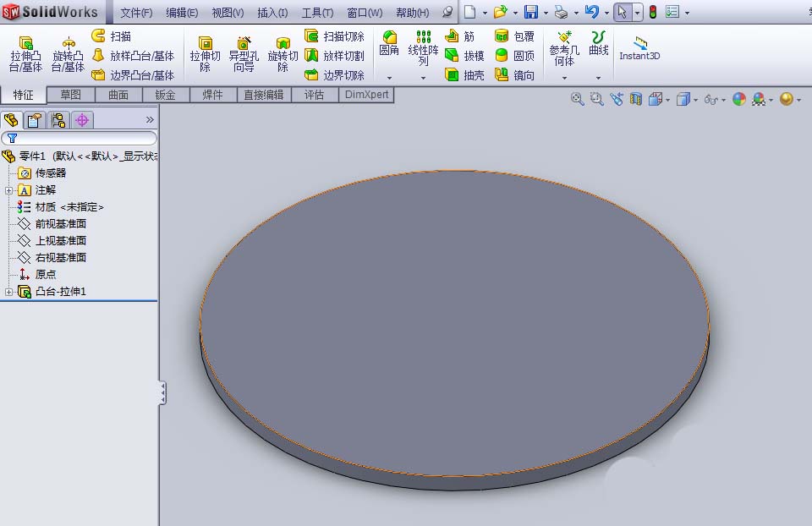Open the 异型孔向导 hole wizard
This screenshot has width=812, height=526.
click(244, 54)
